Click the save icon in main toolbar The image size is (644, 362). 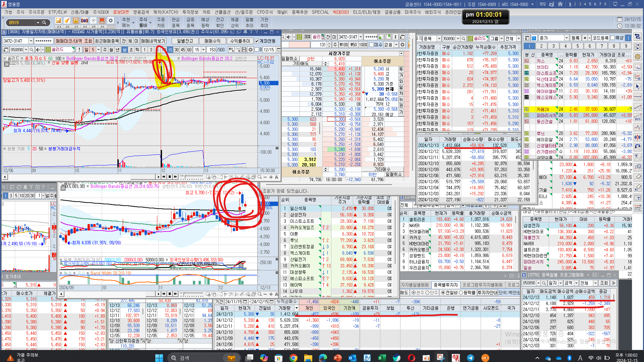58,20
